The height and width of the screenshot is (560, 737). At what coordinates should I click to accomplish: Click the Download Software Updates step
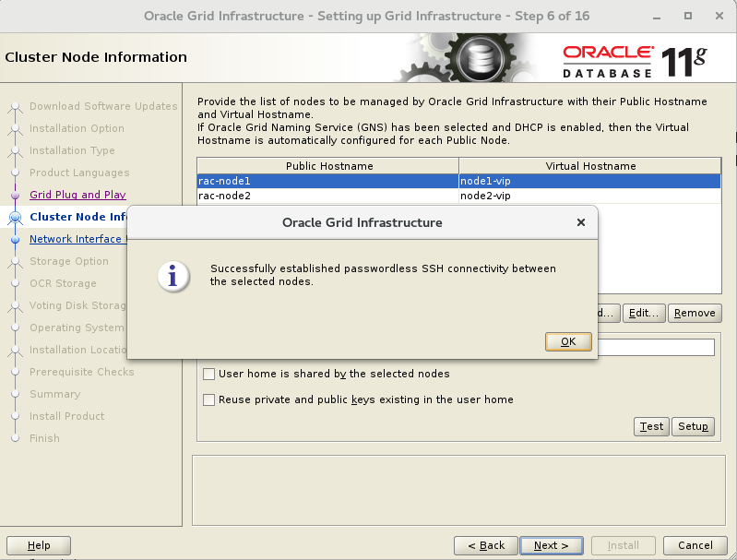[x=103, y=106]
